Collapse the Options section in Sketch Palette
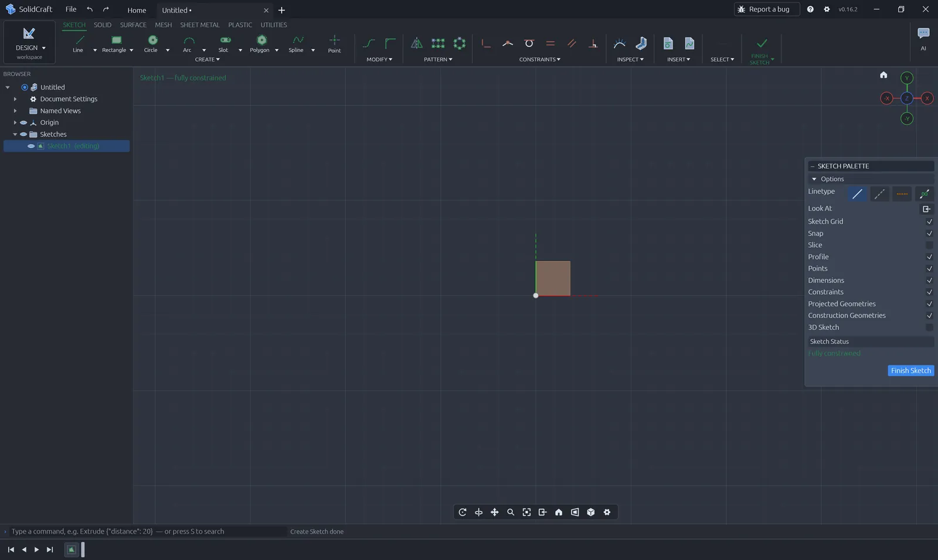The height and width of the screenshot is (560, 938). [814, 179]
